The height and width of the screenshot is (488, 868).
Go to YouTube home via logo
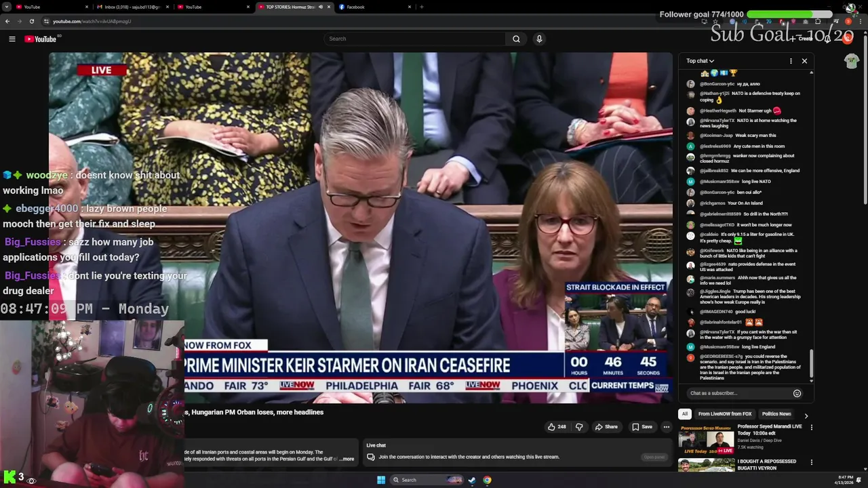click(x=41, y=39)
